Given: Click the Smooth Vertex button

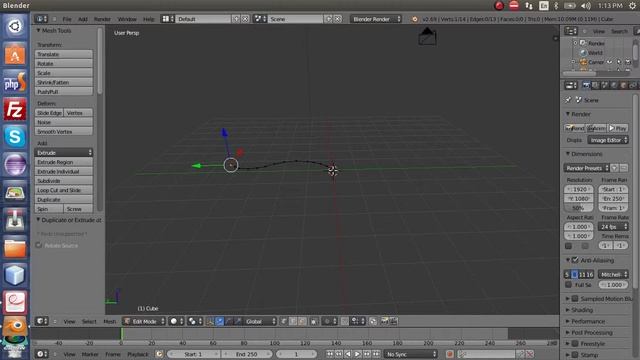Looking at the screenshot, I should pyautogui.click(x=64, y=131).
